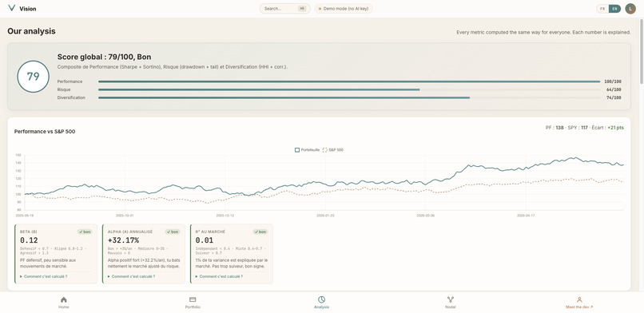Image resolution: width=644 pixels, height=313 pixels.
Task: Click the Risque score progress bar
Action: coord(349,89)
